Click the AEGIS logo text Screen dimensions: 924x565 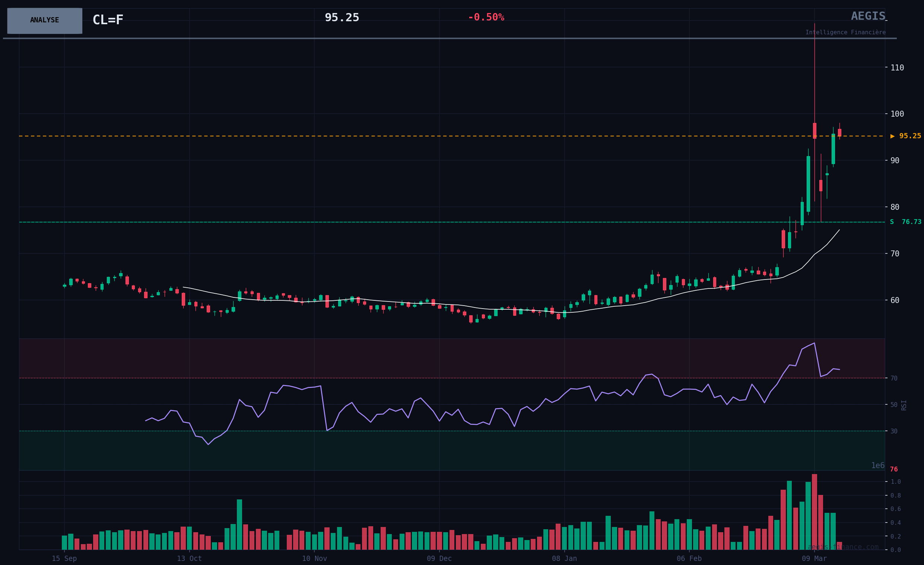(868, 16)
